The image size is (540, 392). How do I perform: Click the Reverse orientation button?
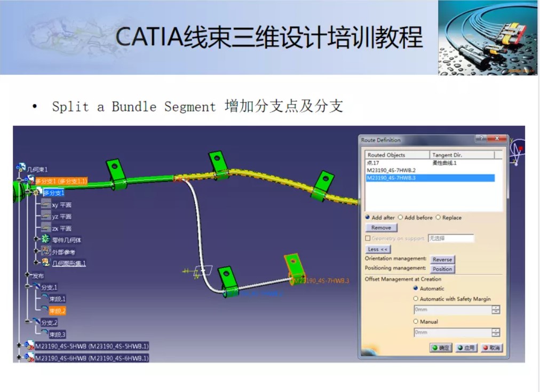point(442,260)
